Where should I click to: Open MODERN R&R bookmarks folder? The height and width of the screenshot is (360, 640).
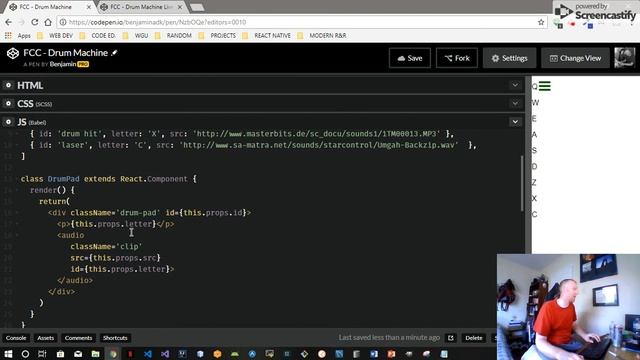(x=322, y=36)
